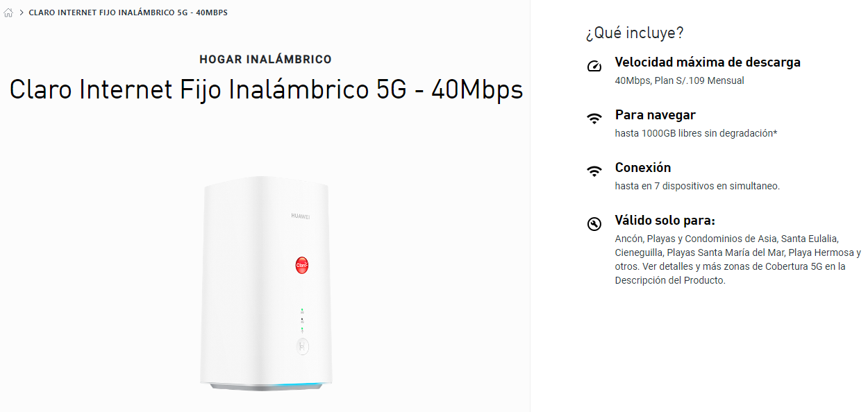This screenshot has width=868, height=412.
Task: Select the Para navegar heading
Action: (x=655, y=115)
